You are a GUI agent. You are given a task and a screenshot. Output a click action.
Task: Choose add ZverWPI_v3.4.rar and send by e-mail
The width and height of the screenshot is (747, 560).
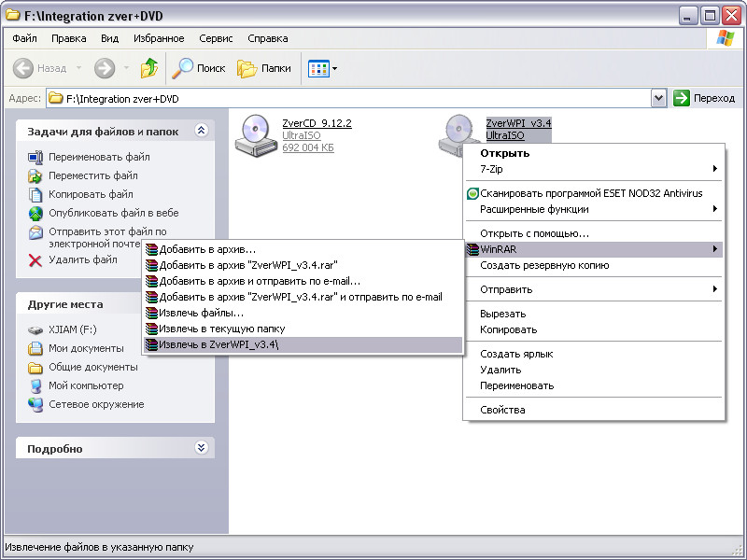(303, 297)
